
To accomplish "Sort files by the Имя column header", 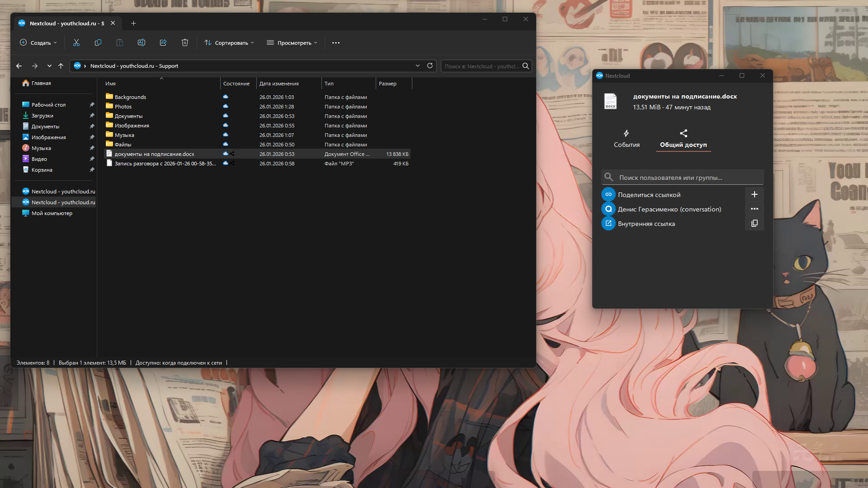I will (x=111, y=84).
